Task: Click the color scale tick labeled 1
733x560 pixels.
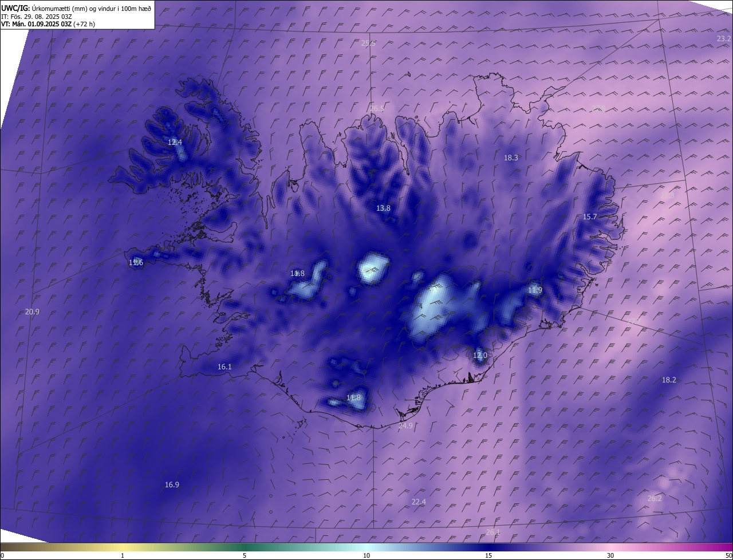Action: tap(123, 555)
